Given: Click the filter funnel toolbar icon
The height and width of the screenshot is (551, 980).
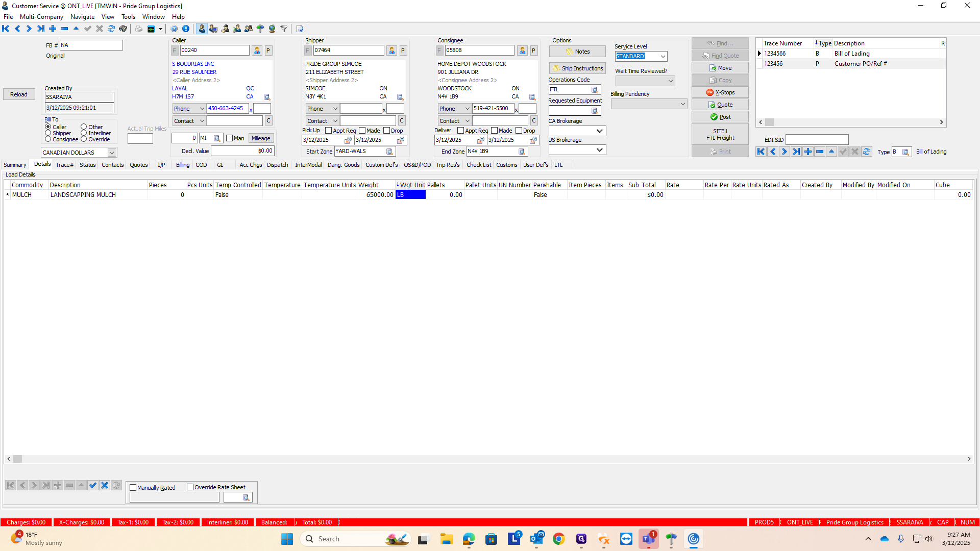Looking at the screenshot, I should point(284,29).
